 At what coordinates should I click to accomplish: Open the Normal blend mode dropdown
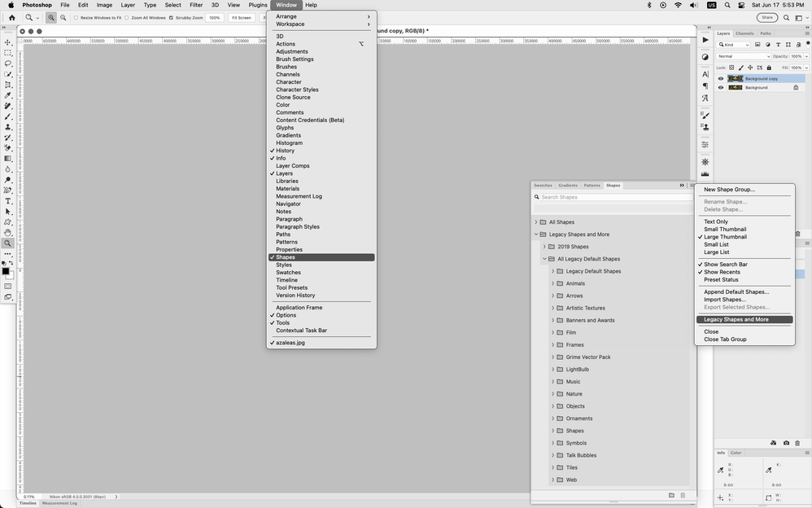[744, 56]
